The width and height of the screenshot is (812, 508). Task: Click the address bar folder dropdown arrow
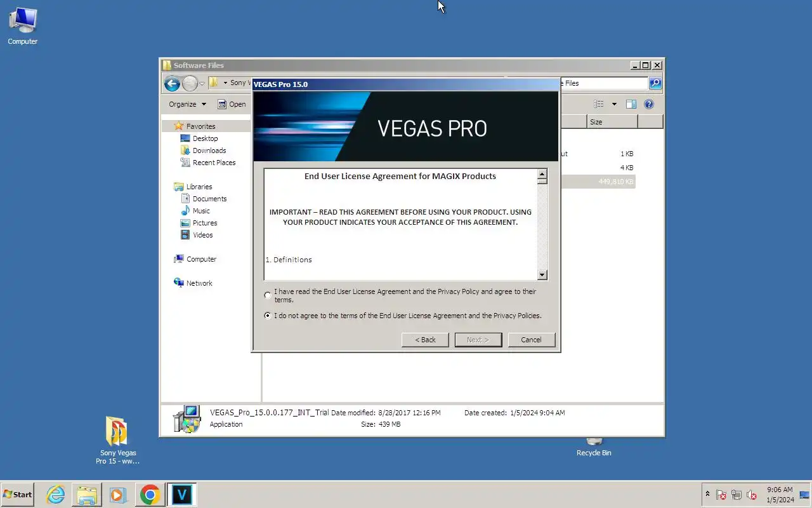225,83
